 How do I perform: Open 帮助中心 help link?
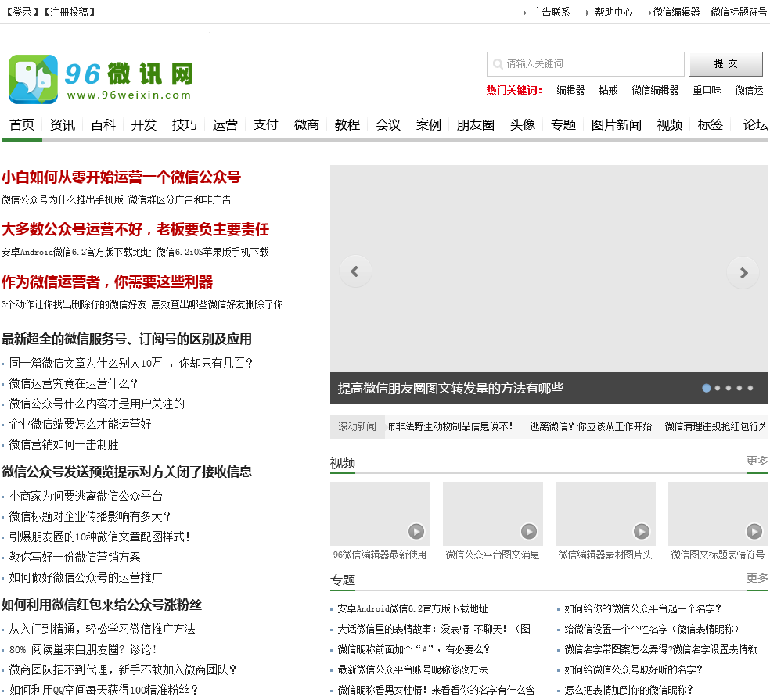[613, 13]
